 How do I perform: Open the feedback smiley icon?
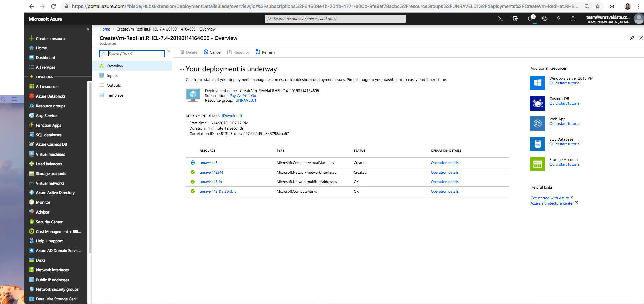[x=573, y=19]
